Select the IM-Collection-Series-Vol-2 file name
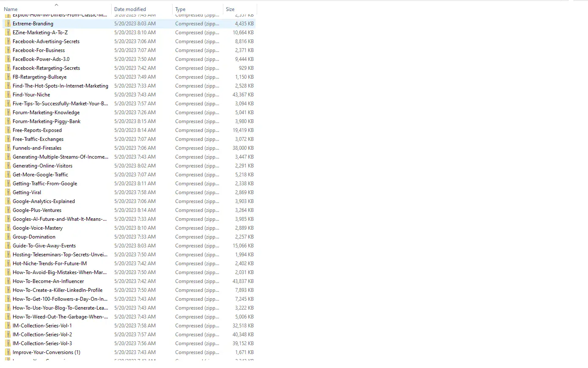The image size is (588, 368). tap(42, 335)
